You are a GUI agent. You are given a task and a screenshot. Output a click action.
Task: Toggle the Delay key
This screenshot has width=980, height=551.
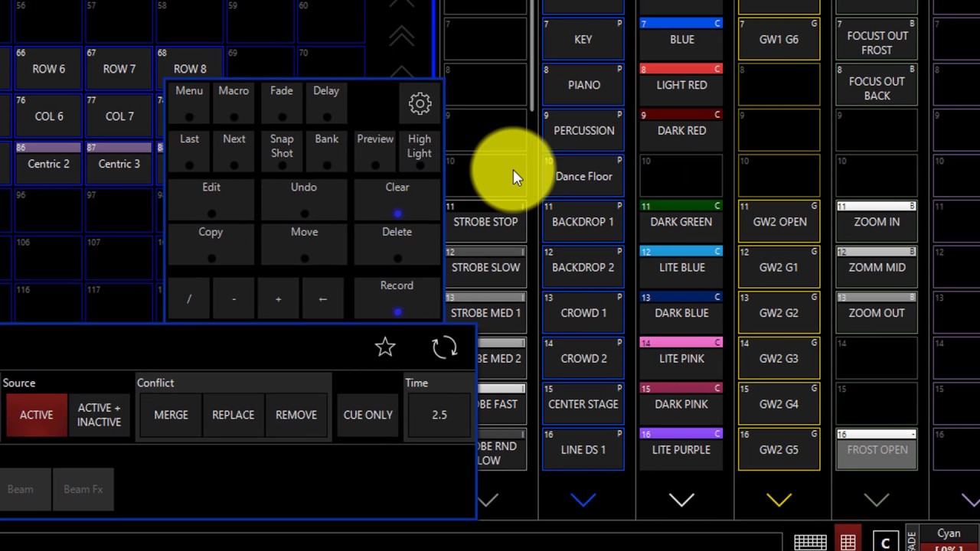click(x=326, y=103)
